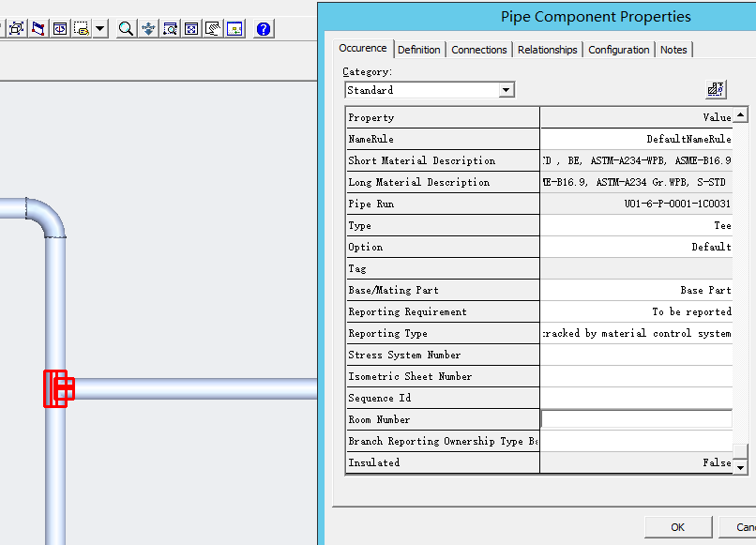Click the window with objects icon
This screenshot has height=545, width=756.
234,29
